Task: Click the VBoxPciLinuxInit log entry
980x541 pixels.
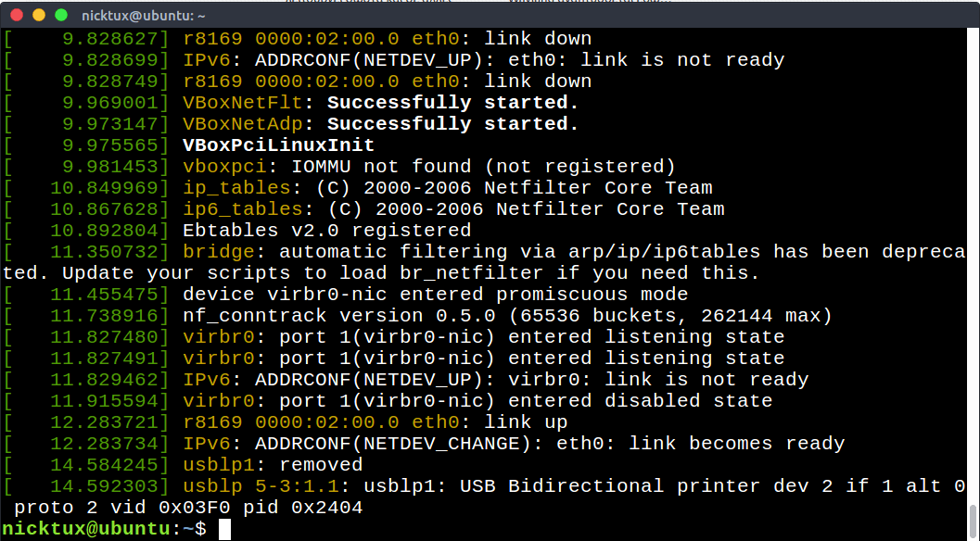Action: click(x=278, y=145)
